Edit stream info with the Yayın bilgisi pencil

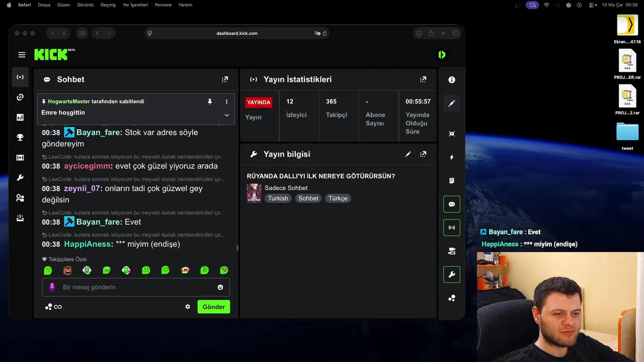[408, 154]
